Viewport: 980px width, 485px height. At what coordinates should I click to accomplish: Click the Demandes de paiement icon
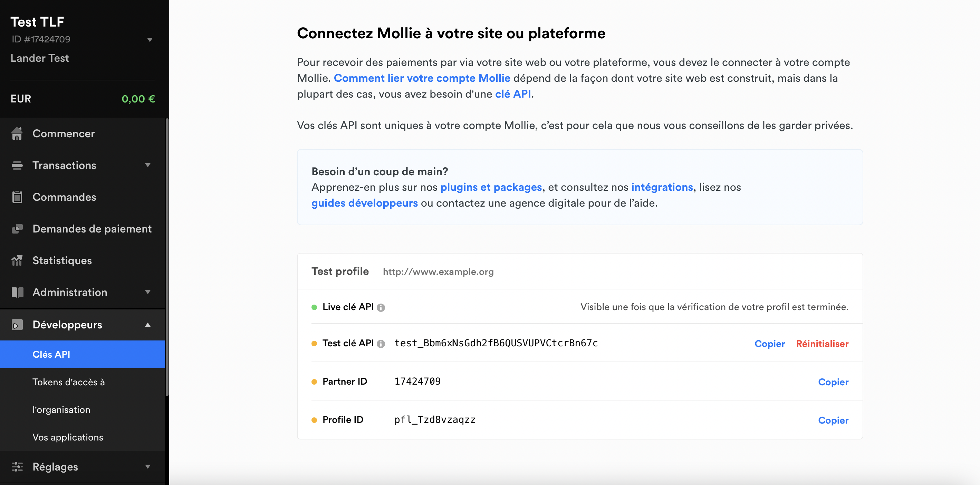(17, 229)
